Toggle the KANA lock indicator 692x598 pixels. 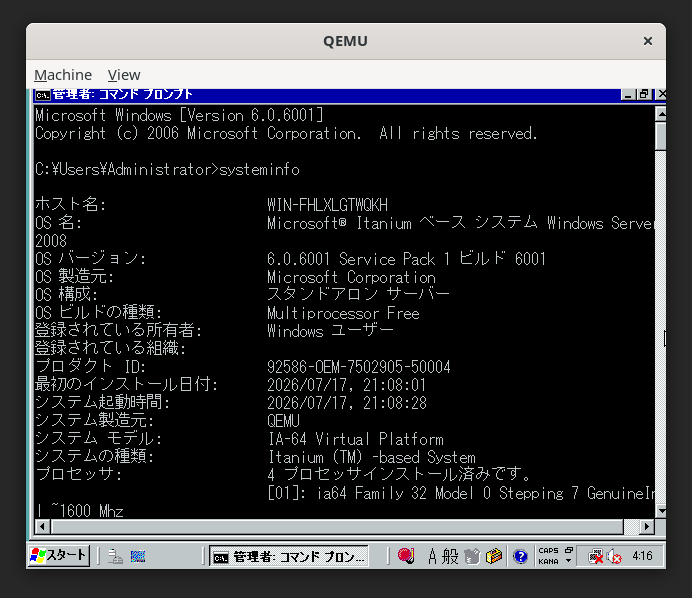(548, 561)
